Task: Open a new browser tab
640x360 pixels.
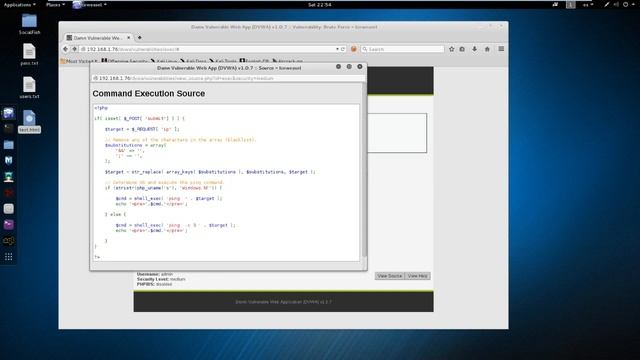Action: click(140, 38)
